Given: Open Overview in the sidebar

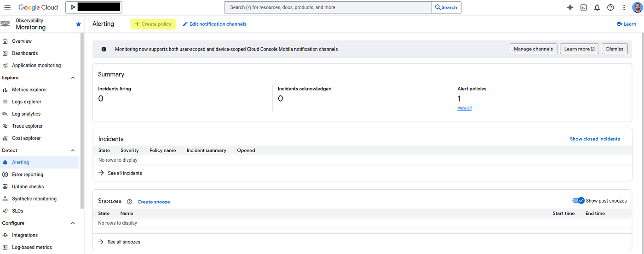Looking at the screenshot, I should coord(22,41).
